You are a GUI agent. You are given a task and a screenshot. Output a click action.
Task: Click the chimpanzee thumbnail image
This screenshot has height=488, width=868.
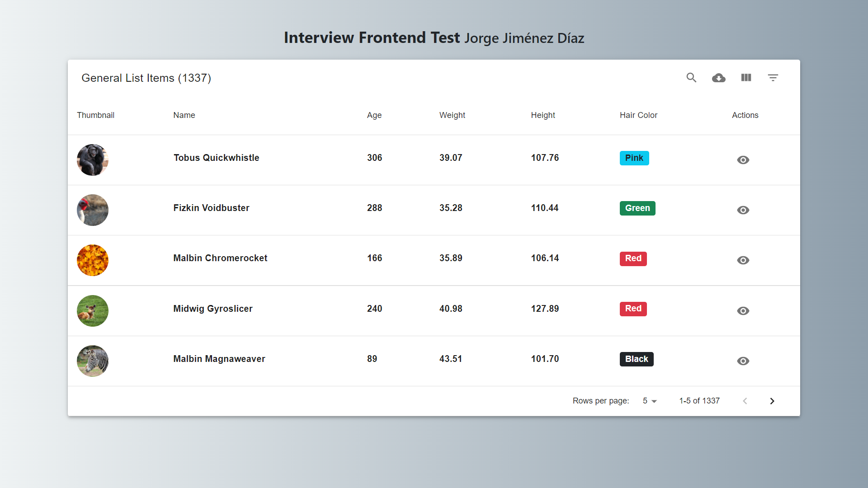tap(93, 160)
